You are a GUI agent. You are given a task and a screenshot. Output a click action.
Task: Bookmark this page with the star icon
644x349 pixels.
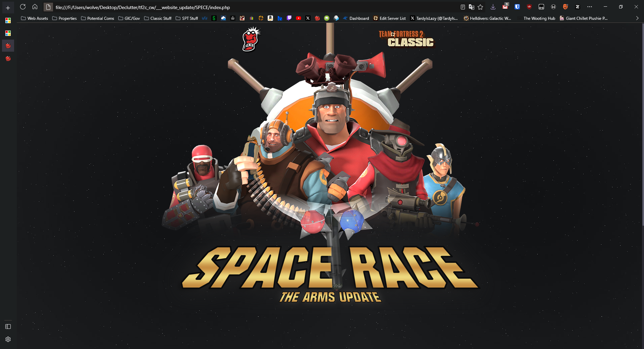[x=480, y=7]
